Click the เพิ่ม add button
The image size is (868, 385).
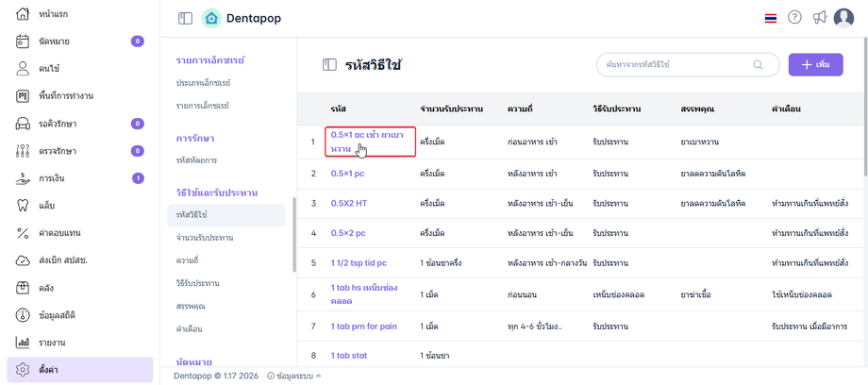815,64
